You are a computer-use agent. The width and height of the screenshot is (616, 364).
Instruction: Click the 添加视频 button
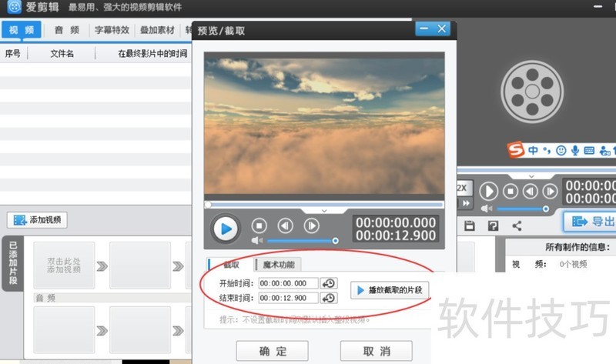[x=37, y=220]
